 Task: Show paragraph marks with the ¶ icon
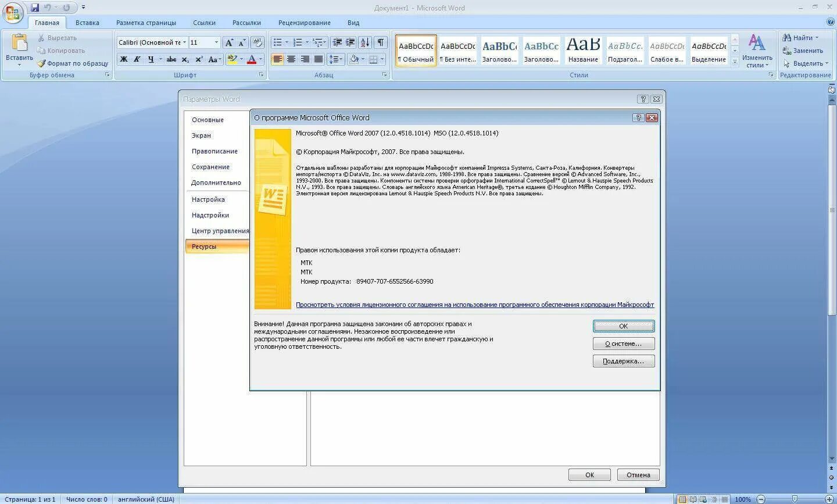point(381,42)
